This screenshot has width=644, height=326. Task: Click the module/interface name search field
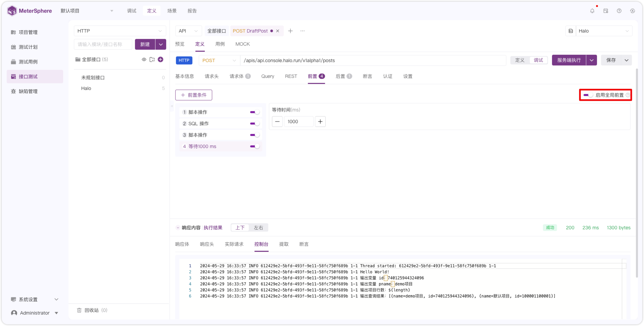coord(103,44)
